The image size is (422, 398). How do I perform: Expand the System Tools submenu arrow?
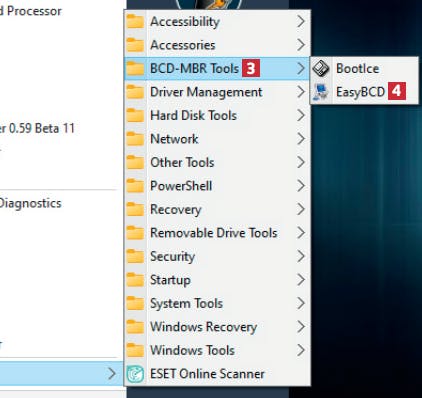coord(301,303)
